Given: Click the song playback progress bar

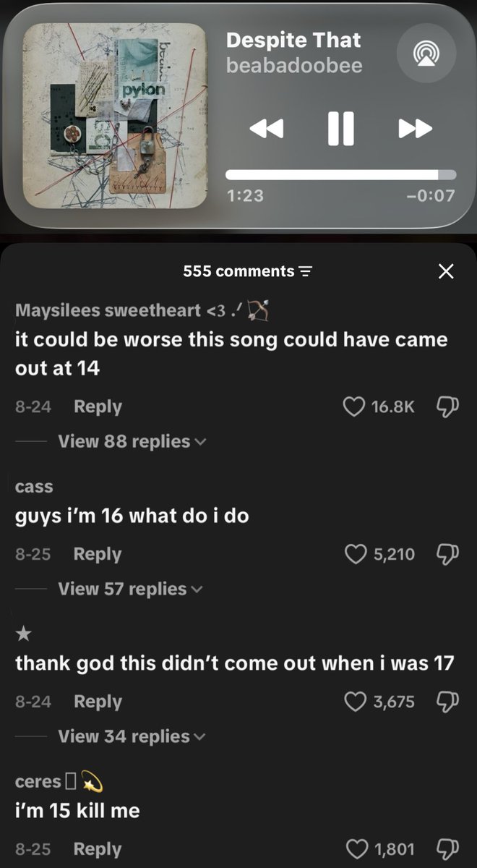Looking at the screenshot, I should pyautogui.click(x=340, y=174).
